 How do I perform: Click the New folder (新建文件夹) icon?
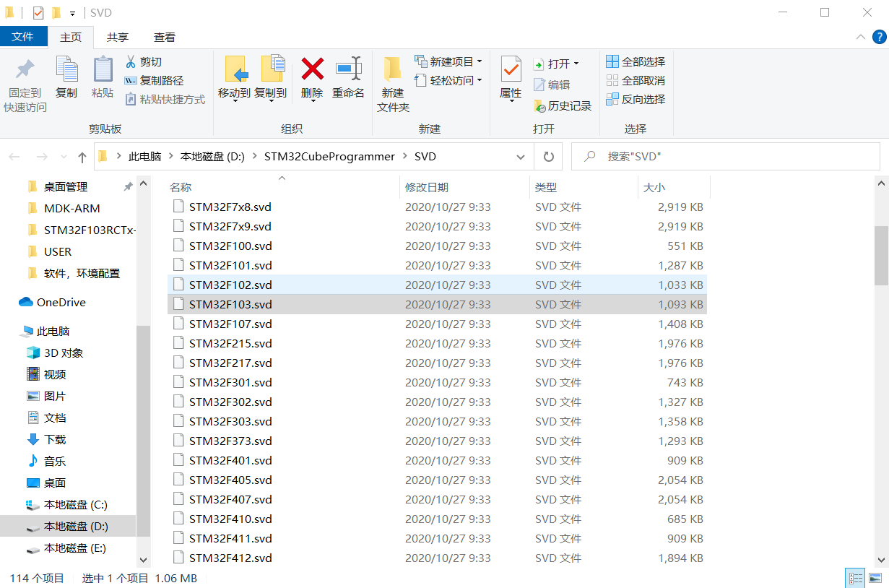coord(392,69)
